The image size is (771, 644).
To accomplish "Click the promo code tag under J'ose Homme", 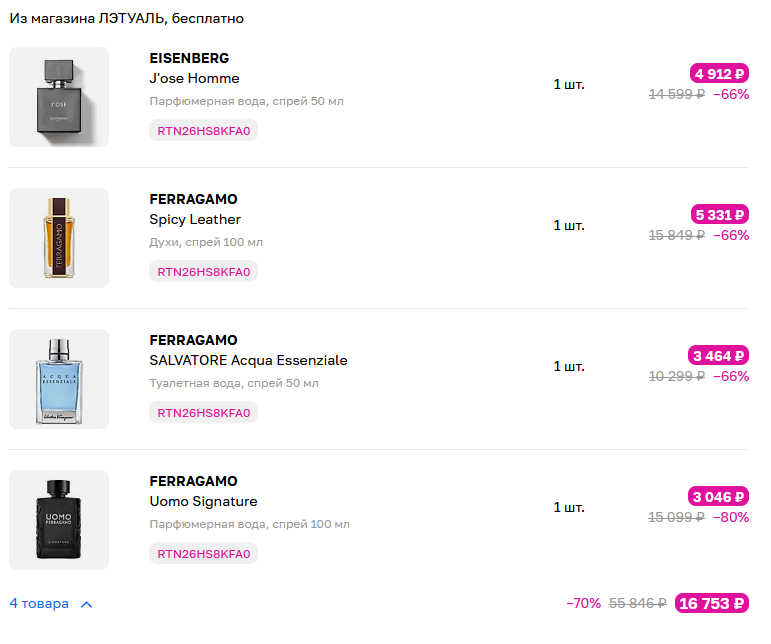I will [203, 130].
